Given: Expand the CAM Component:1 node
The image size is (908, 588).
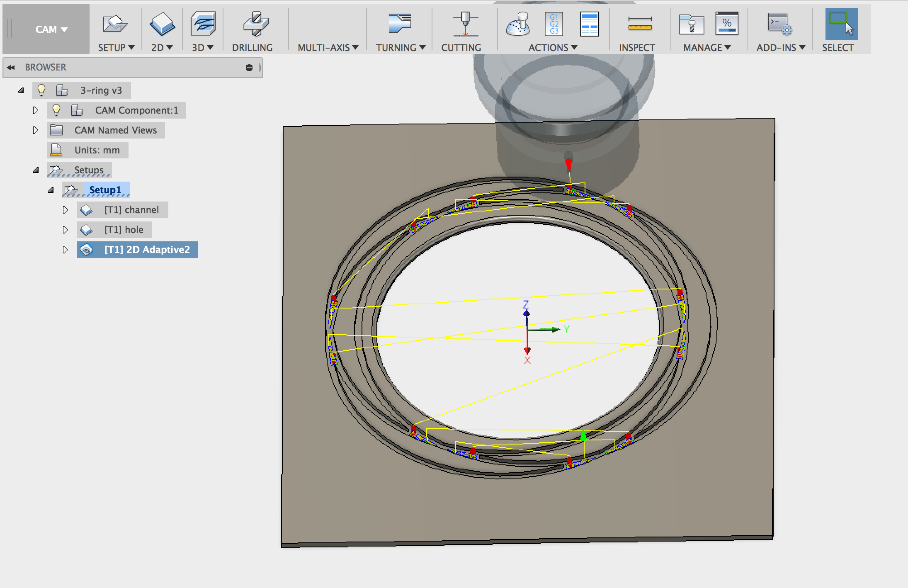Looking at the screenshot, I should [x=36, y=110].
